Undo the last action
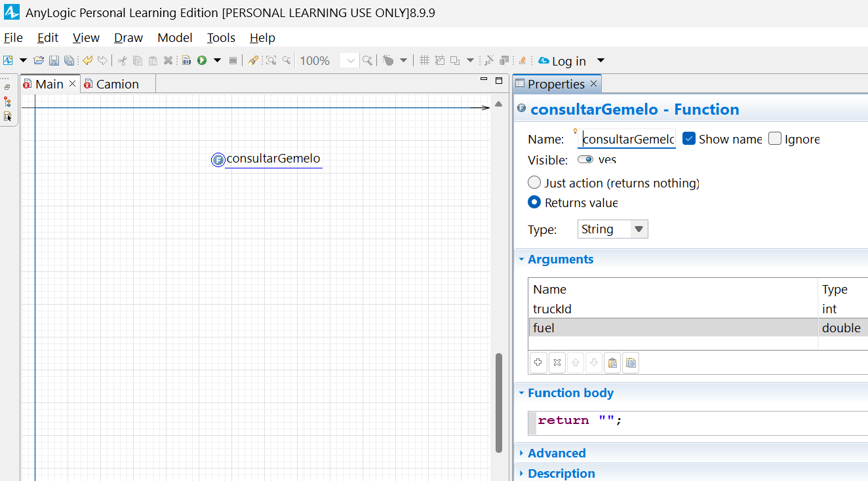The image size is (868, 481). pyautogui.click(x=87, y=60)
